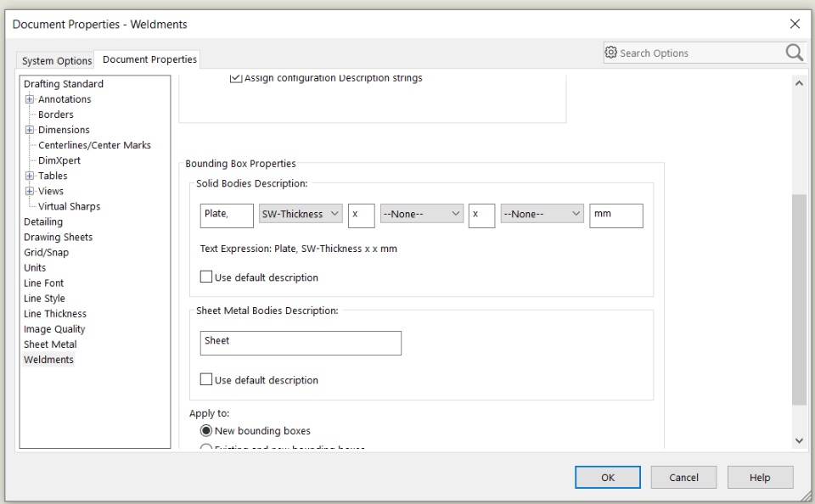
Task: Click the 'Sheet Metal Bodies Description:' label
Action: coord(267,311)
